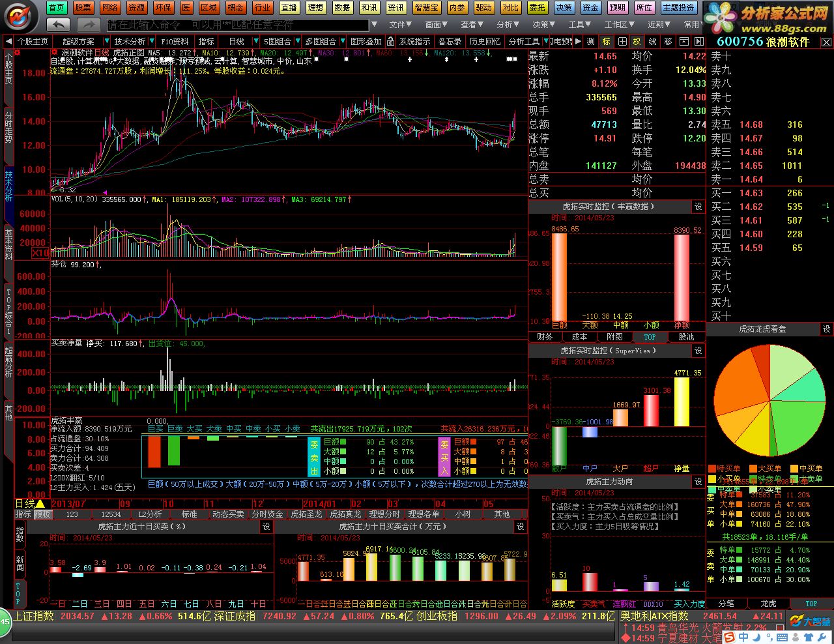Click the 首页 home button in top bar
The image size is (834, 644).
point(56,8)
